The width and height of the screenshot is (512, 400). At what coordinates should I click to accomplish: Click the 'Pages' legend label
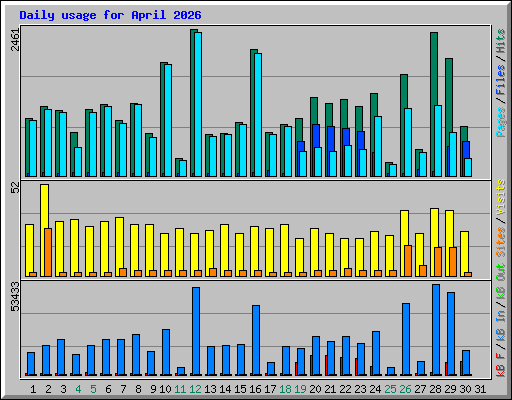coord(501,122)
